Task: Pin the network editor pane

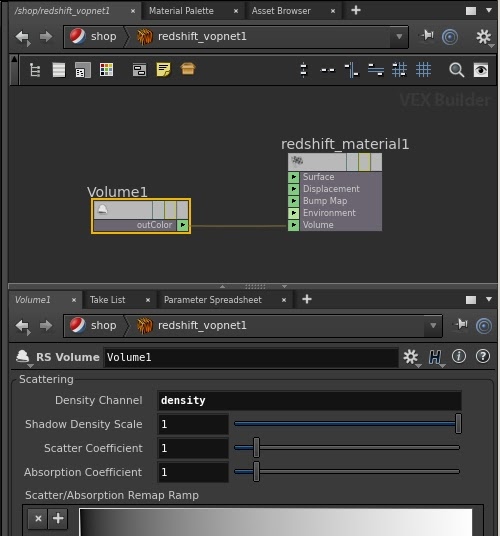Action: [x=427, y=35]
